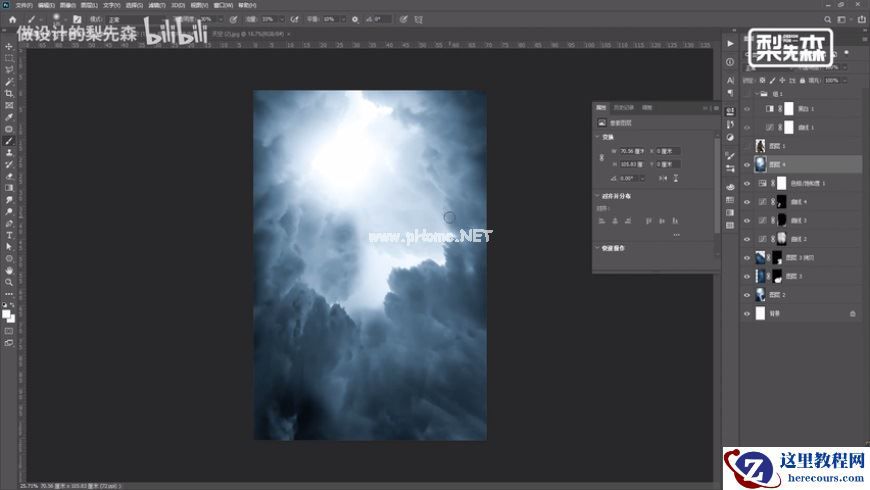Collapse the 快速操作 section
The width and height of the screenshot is (870, 490).
pos(598,248)
